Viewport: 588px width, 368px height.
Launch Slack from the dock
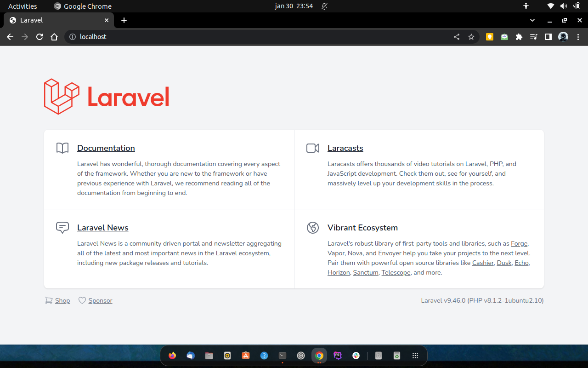point(356,356)
